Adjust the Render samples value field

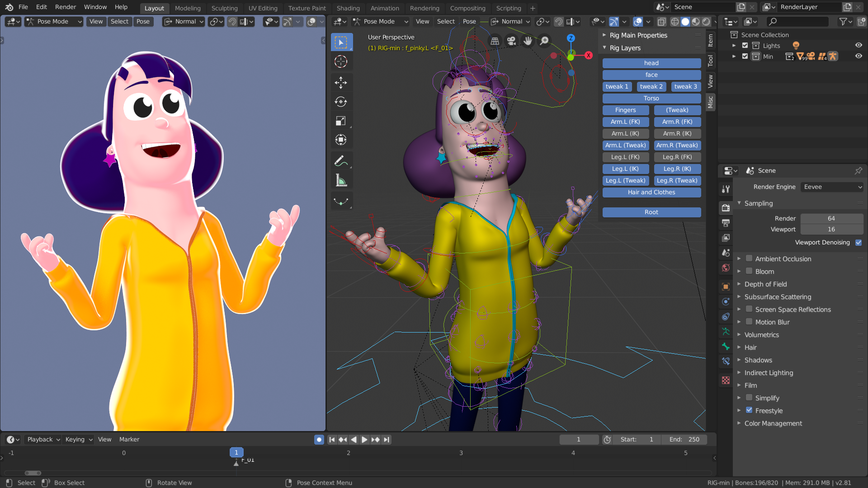click(x=831, y=218)
